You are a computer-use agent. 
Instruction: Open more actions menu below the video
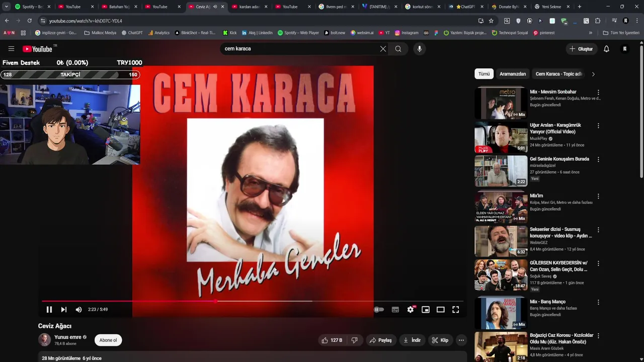pyautogui.click(x=461, y=340)
